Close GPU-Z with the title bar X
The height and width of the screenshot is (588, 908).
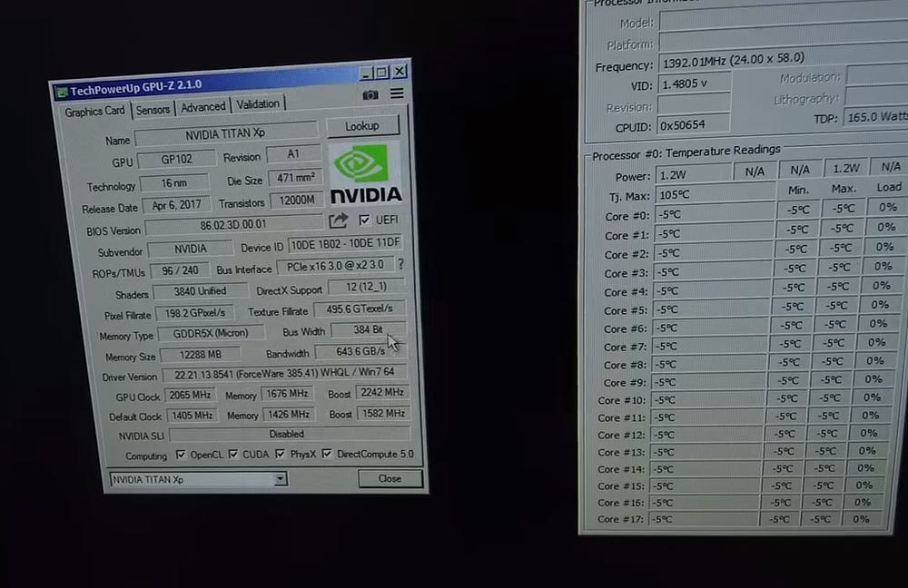pyautogui.click(x=400, y=71)
